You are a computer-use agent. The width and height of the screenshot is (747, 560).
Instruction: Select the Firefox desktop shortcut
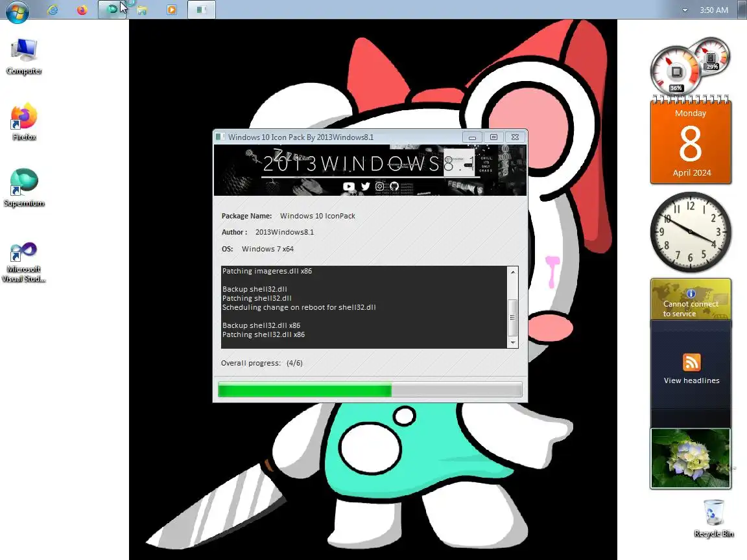(24, 122)
